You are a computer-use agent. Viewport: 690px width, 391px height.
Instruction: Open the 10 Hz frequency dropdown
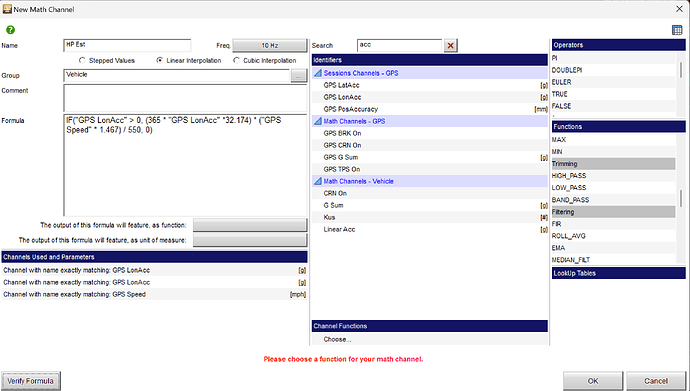[269, 45]
